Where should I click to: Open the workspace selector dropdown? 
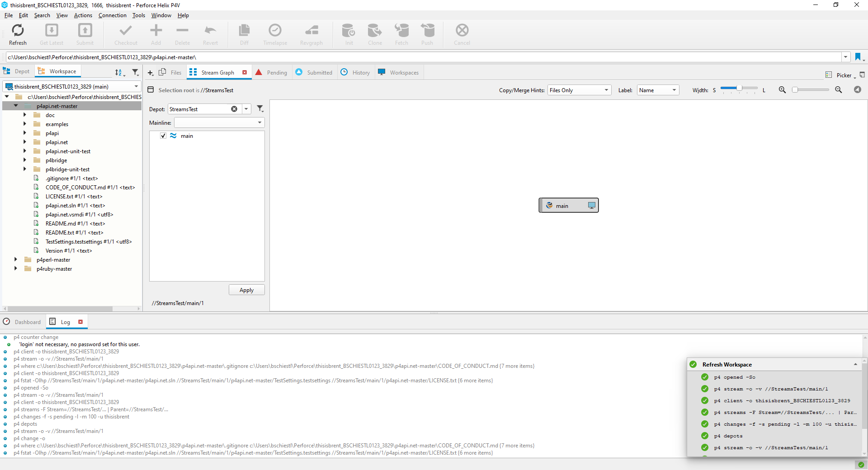136,86
